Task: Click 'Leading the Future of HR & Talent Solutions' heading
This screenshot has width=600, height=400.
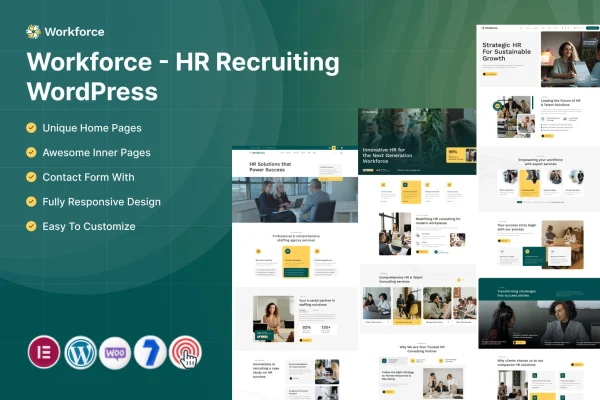Action: pos(561,102)
